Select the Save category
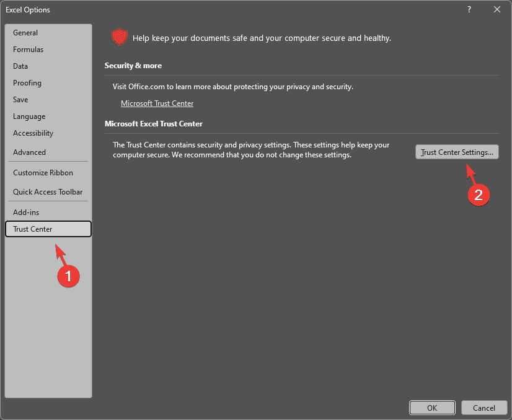512x420 pixels. tap(20, 100)
